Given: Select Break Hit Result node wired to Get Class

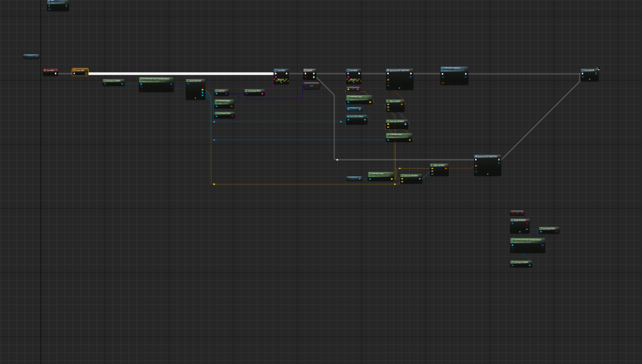Looking at the screenshot, I should (x=195, y=89).
